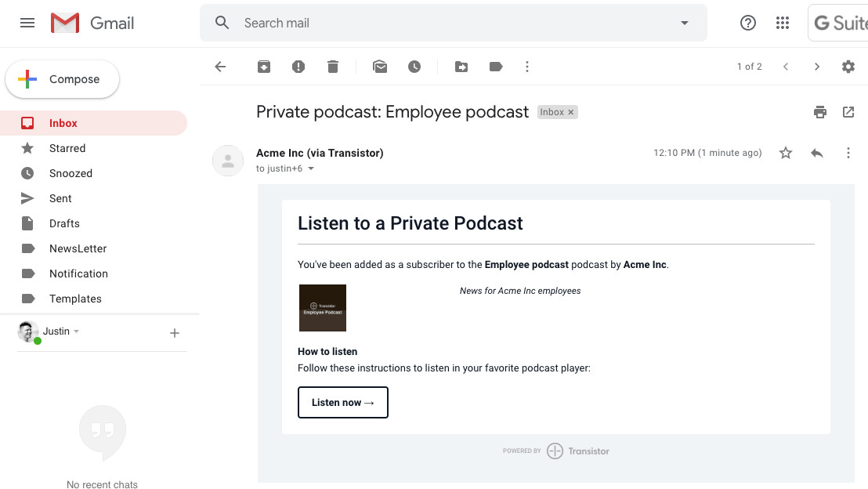The width and height of the screenshot is (868, 489).
Task: Click inside the Search mail field
Action: [439, 23]
